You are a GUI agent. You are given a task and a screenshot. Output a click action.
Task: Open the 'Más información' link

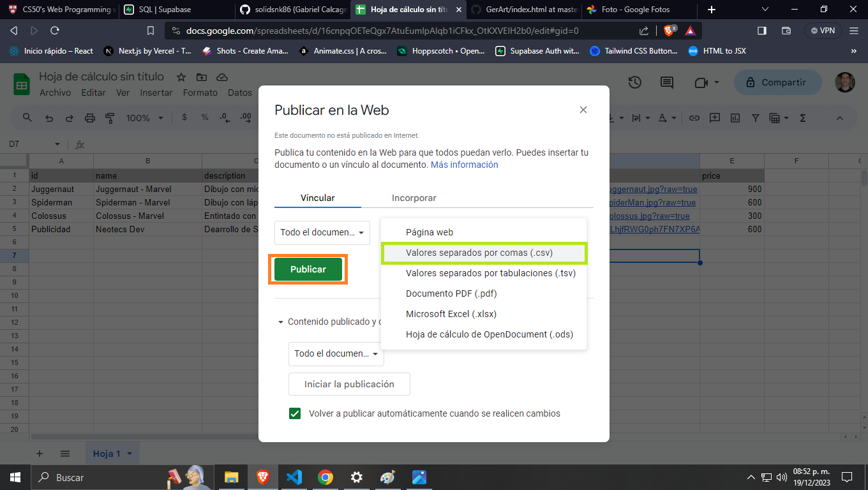(x=465, y=165)
